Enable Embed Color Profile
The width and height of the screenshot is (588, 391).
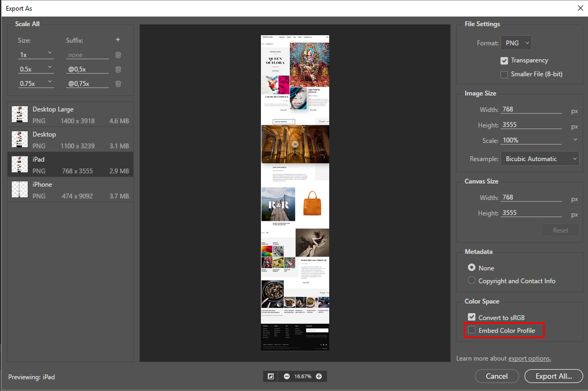(x=471, y=330)
